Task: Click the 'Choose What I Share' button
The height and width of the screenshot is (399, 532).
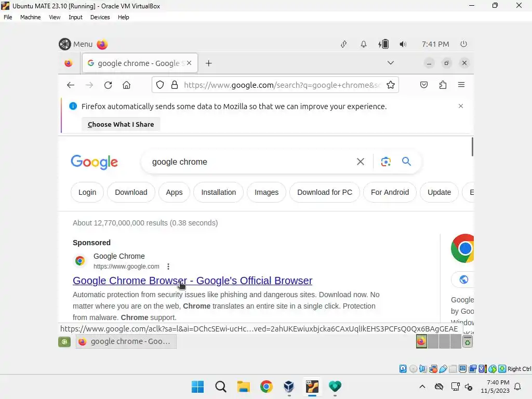Action: [x=121, y=124]
